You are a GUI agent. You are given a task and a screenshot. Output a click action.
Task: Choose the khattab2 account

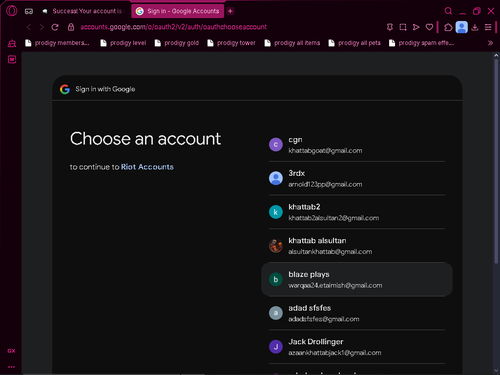[357, 212]
